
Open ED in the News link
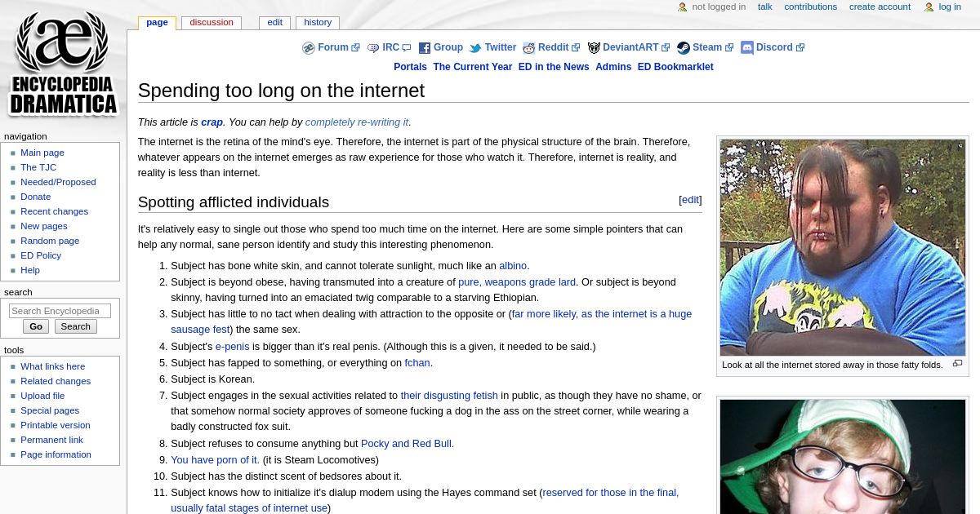(554, 67)
